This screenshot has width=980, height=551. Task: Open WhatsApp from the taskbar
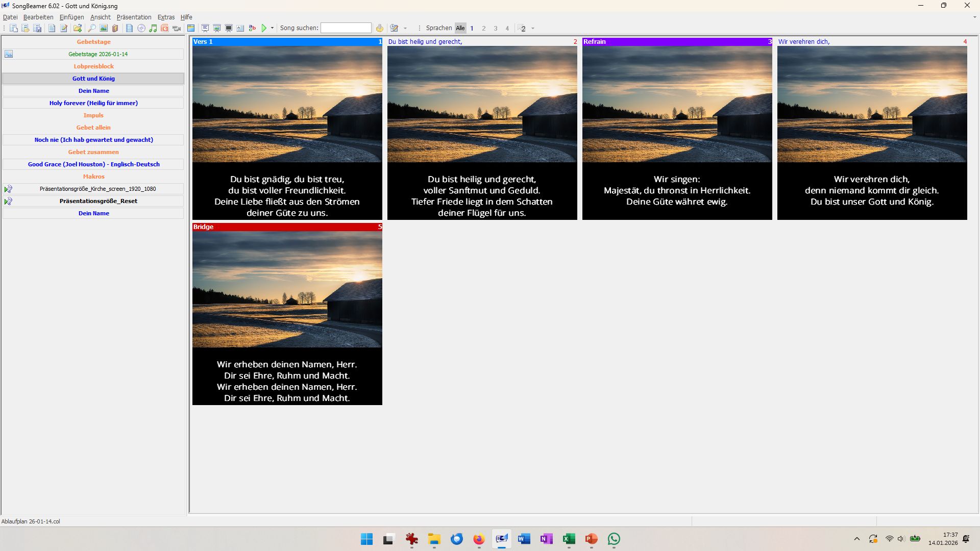coord(614,539)
